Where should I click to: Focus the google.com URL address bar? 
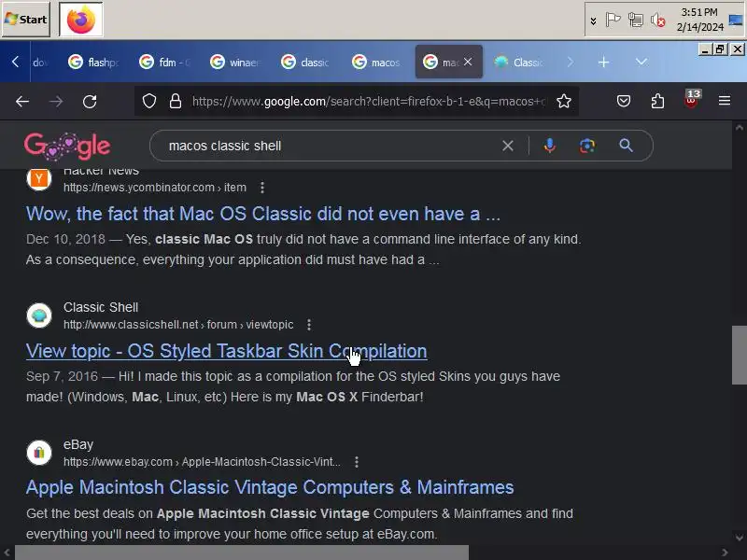coord(369,101)
